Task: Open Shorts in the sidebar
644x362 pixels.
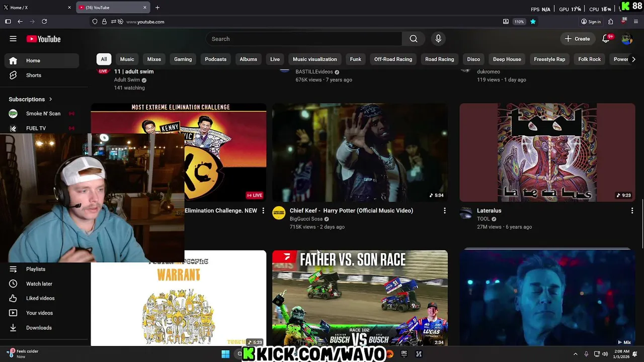Action: click(x=42, y=75)
